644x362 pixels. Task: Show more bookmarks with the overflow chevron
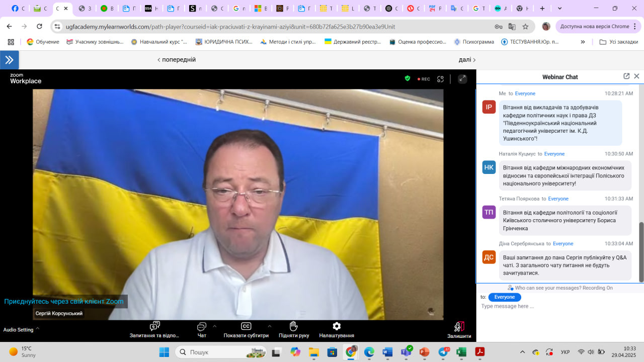583,42
